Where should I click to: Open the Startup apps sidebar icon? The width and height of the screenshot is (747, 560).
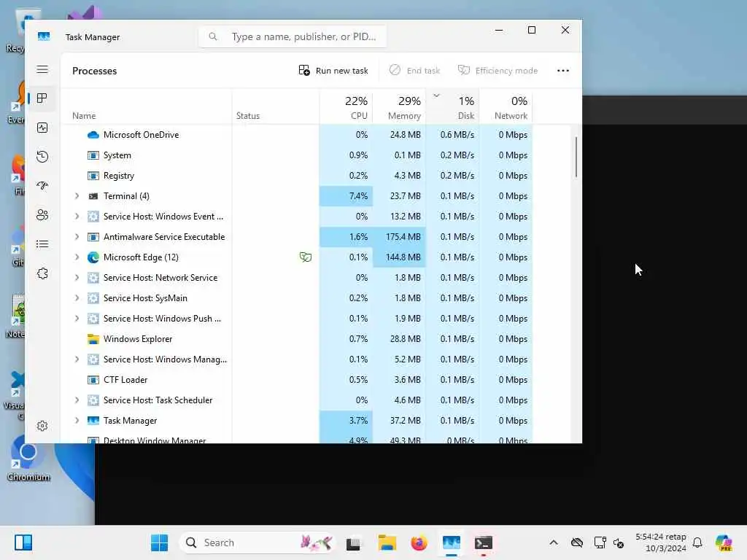42,186
